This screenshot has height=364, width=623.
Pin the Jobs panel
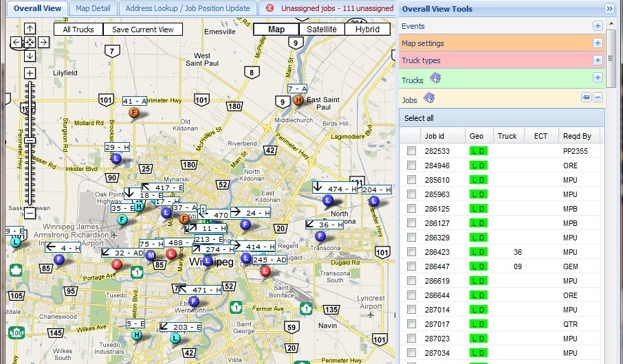click(586, 98)
